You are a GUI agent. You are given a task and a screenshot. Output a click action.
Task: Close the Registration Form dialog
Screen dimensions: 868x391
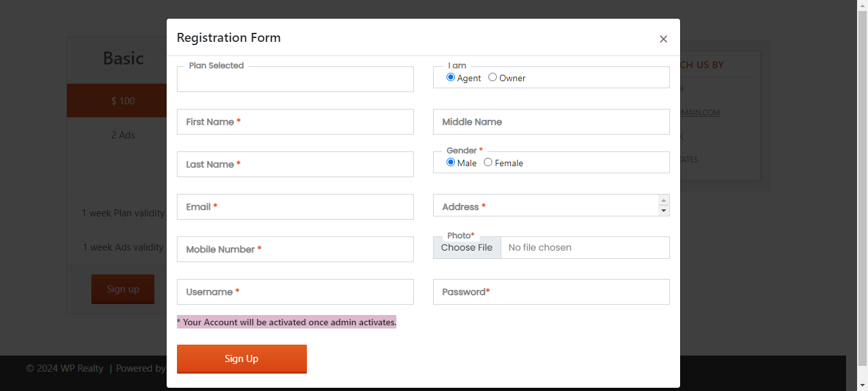(x=663, y=39)
